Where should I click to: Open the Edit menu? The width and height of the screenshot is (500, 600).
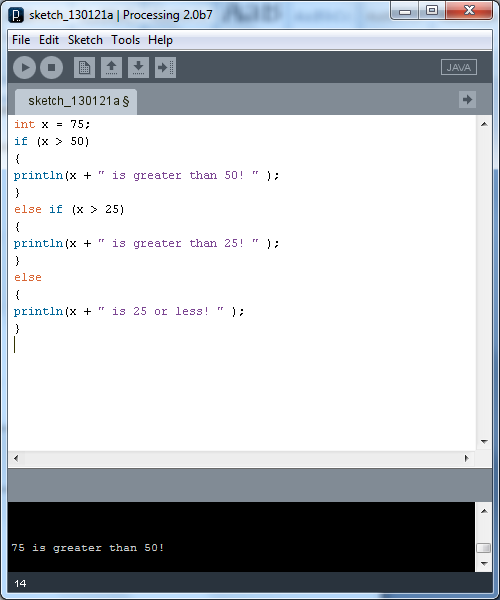(x=49, y=40)
